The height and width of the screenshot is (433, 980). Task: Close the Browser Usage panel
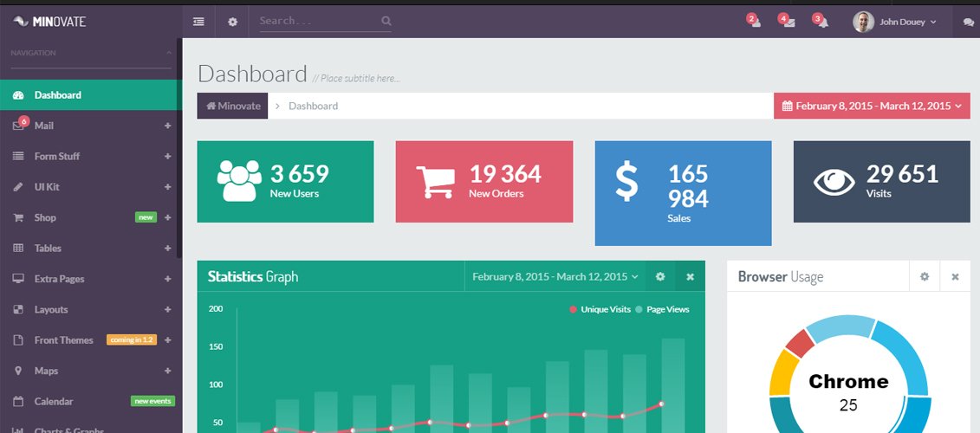(955, 276)
